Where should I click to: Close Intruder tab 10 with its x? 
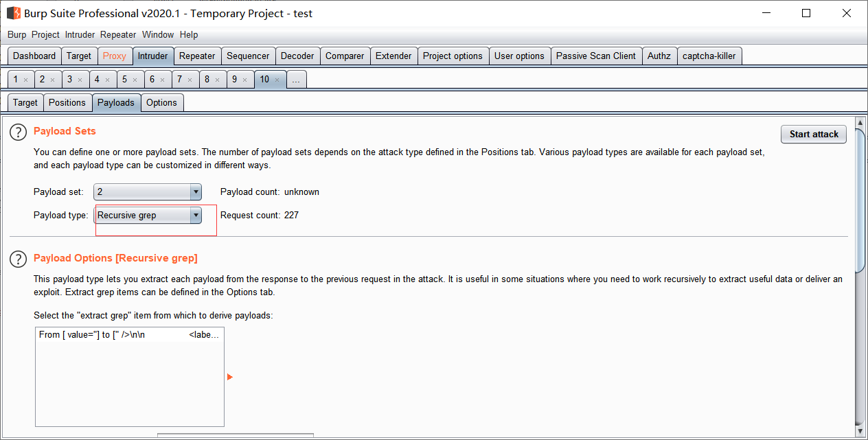click(277, 80)
